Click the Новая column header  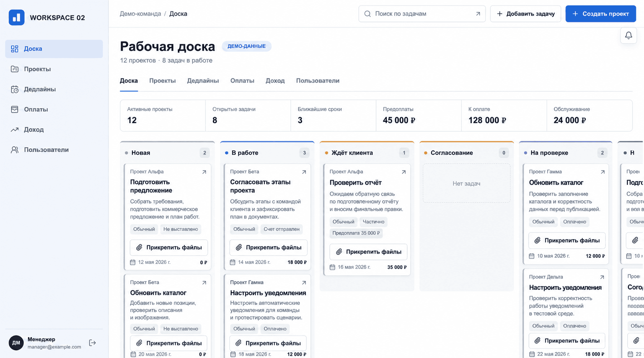[167, 153]
